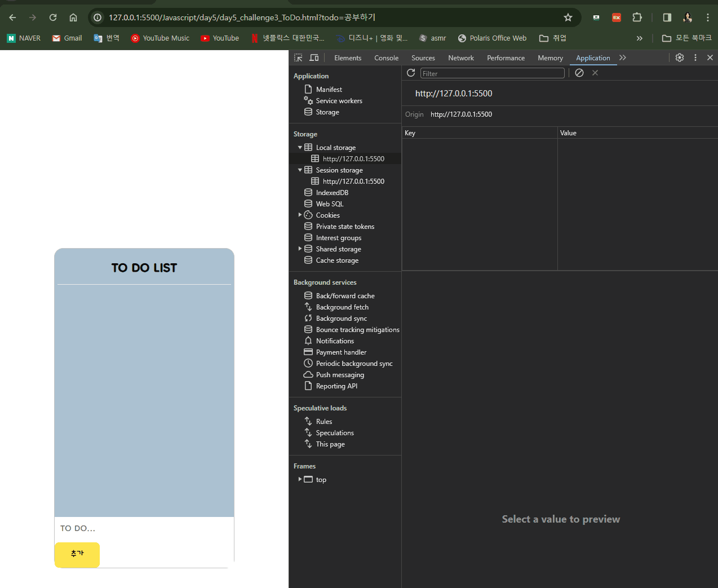Collapse Session storage tree arrow
The image size is (718, 588).
click(300, 170)
